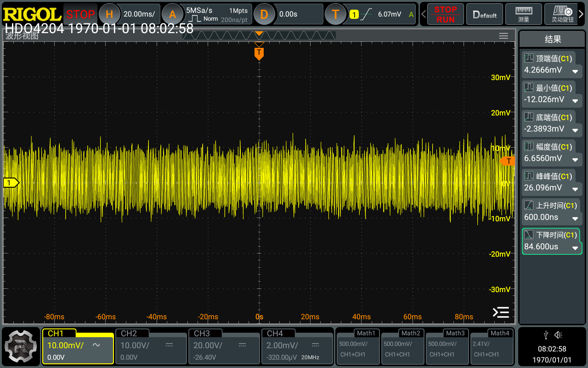The width and height of the screenshot is (588, 368).
Task: Open the delay D settings
Action: coord(264,14)
